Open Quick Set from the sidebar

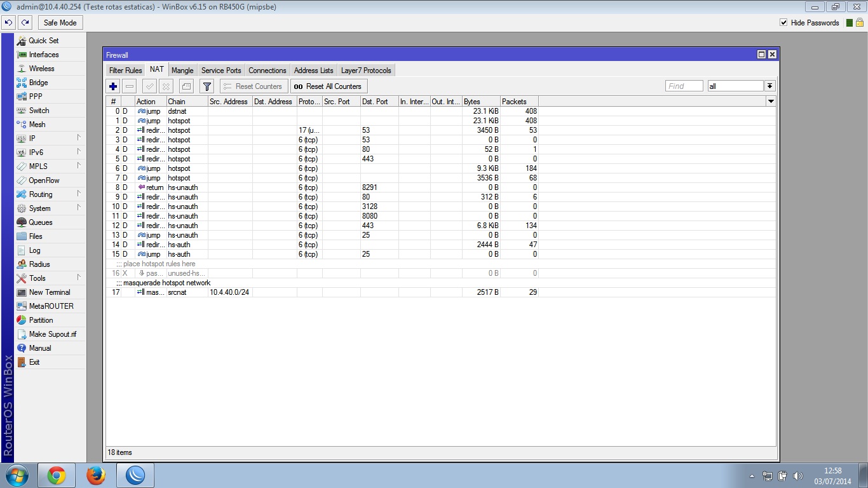pos(50,41)
